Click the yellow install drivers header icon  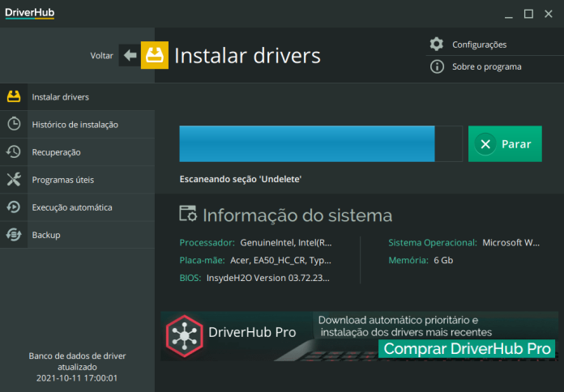155,55
